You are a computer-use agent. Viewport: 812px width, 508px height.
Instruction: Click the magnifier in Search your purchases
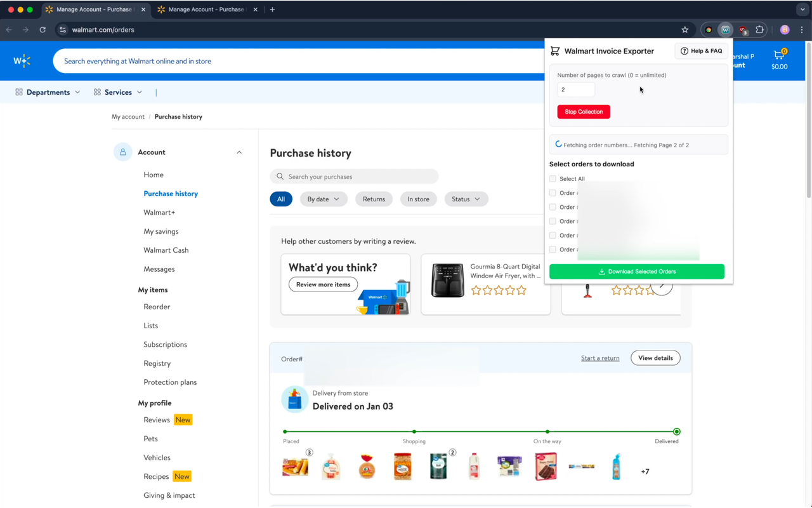280,176
